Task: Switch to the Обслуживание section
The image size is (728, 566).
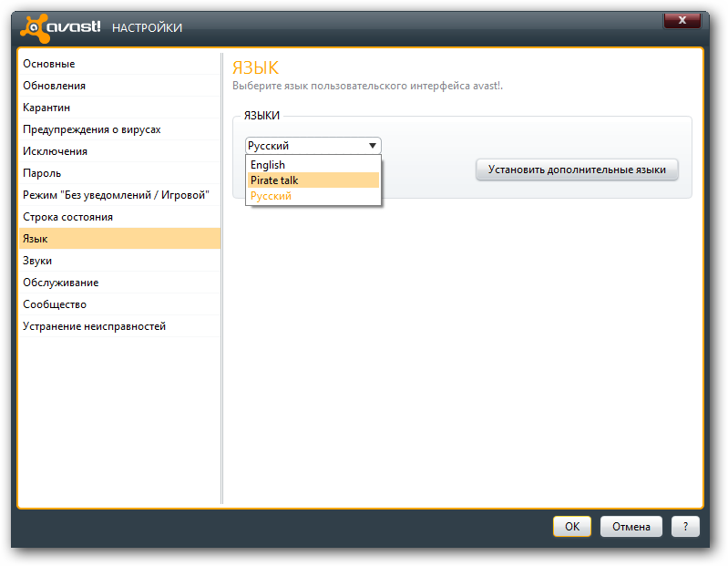Action: tap(119, 282)
